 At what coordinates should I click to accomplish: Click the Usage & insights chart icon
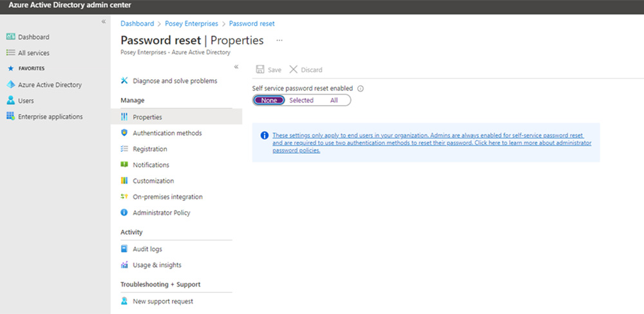point(124,264)
